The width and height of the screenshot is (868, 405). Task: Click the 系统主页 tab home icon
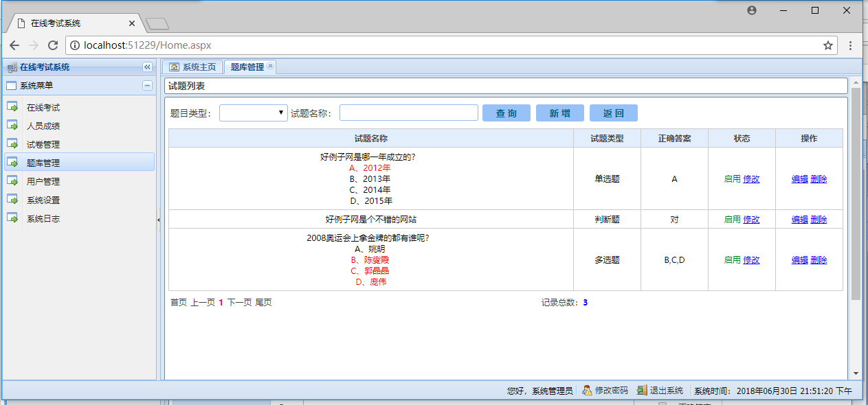175,67
